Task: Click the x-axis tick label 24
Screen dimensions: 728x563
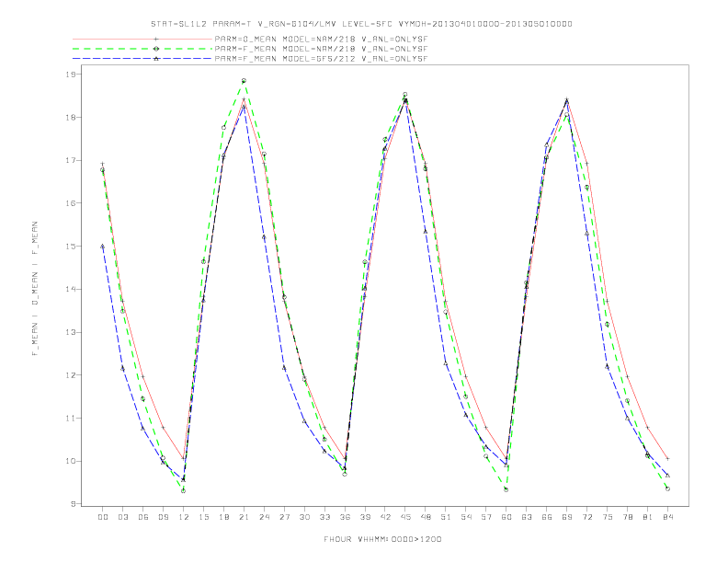Action: 264,517
